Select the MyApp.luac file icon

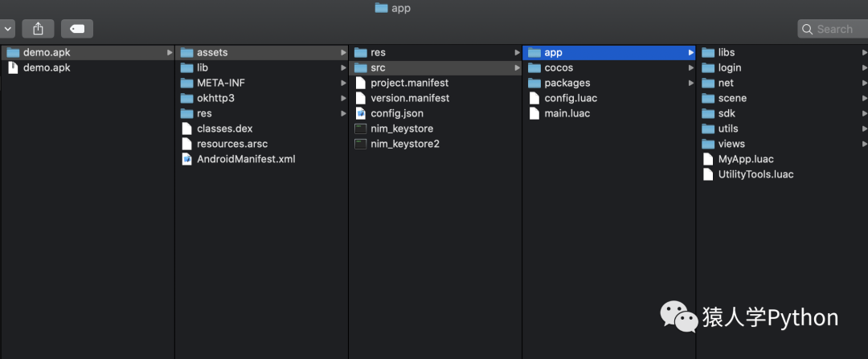[x=708, y=159]
